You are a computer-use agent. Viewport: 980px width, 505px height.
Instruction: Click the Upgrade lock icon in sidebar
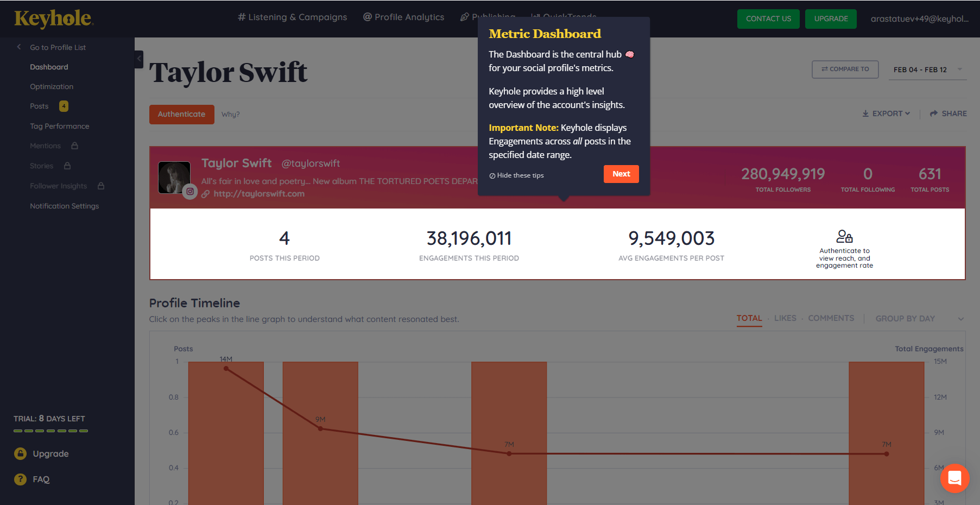click(20, 453)
